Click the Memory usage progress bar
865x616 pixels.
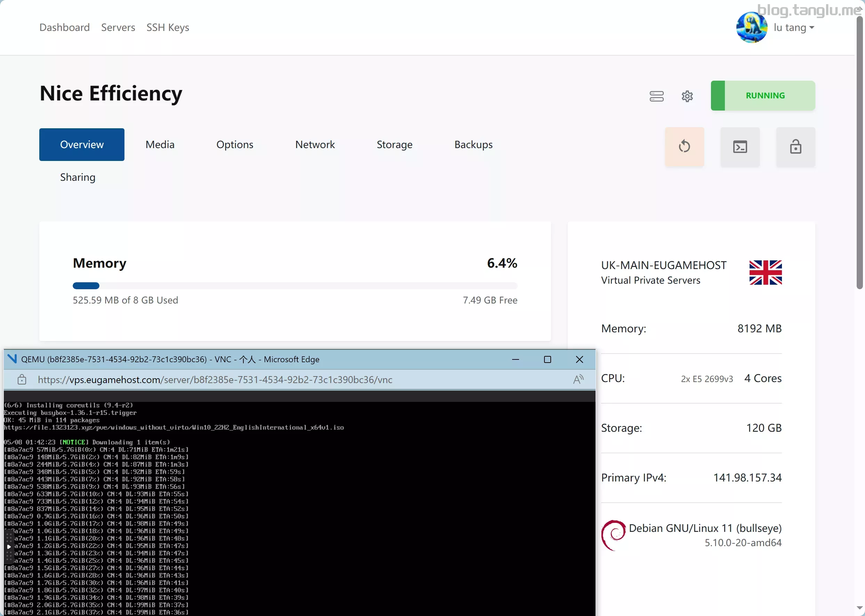[295, 286]
